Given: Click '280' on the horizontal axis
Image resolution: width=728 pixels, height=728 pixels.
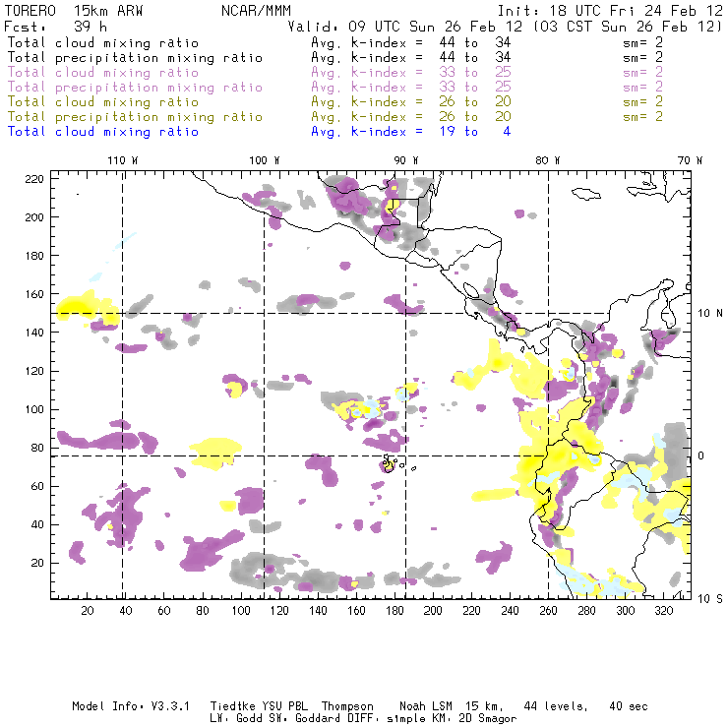Looking at the screenshot, I should (x=587, y=611).
